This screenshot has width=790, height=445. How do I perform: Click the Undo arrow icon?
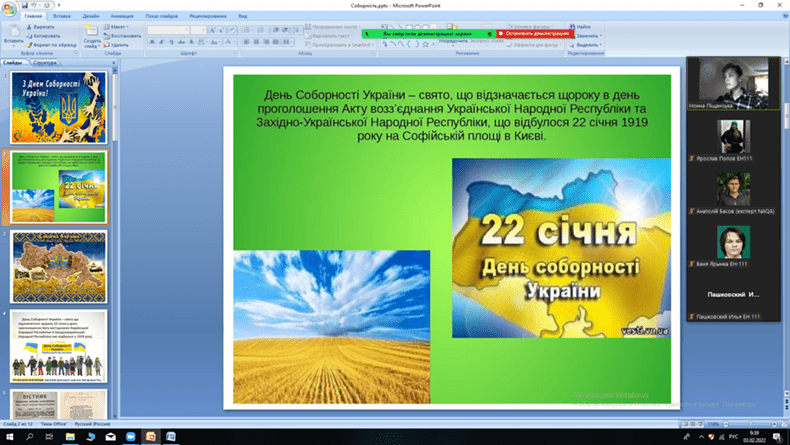point(33,5)
